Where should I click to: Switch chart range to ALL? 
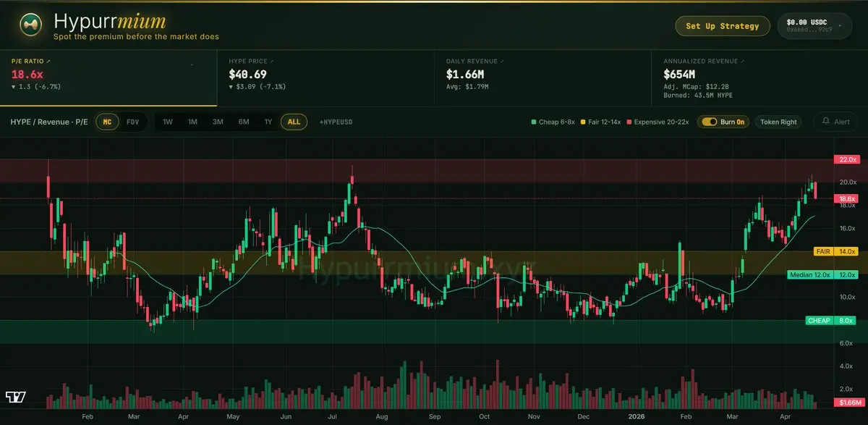point(294,122)
